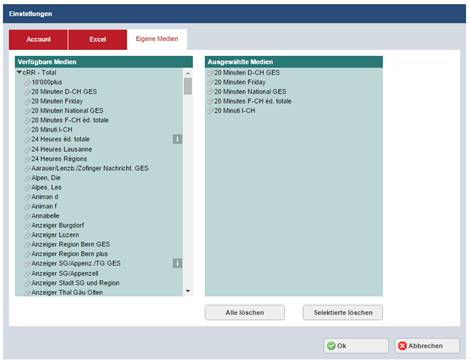Image resolution: width=469 pixels, height=363 pixels.
Task: Select Anzeiger Luzern entry
Action: tap(55, 235)
